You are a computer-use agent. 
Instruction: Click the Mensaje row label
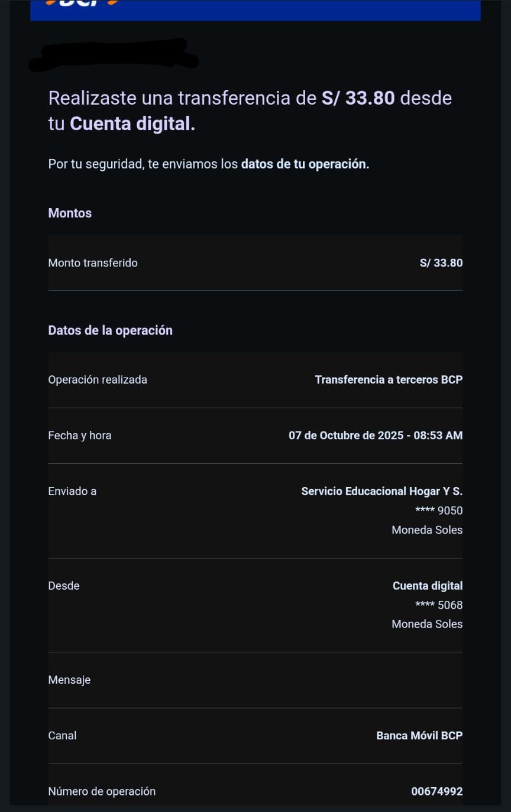tap(69, 680)
